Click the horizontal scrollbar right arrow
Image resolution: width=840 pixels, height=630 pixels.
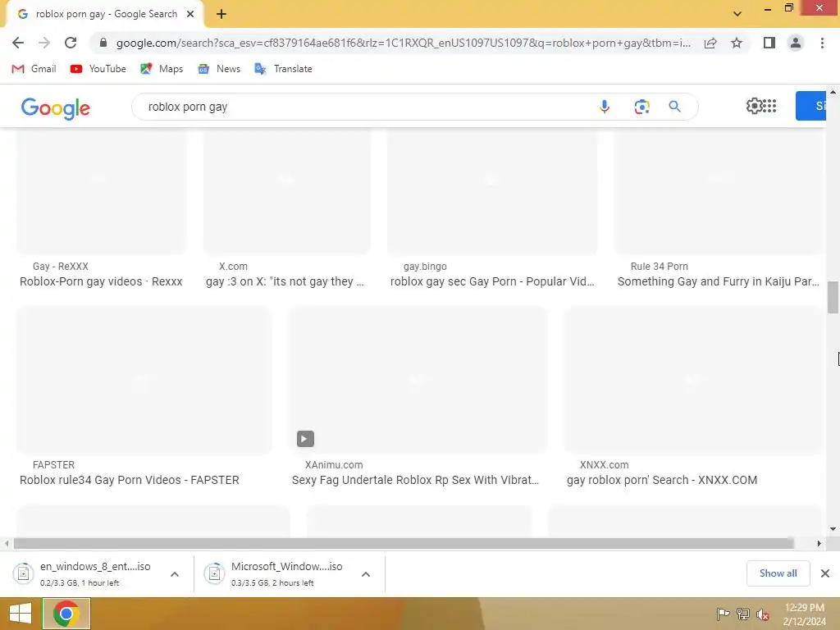tap(819, 543)
